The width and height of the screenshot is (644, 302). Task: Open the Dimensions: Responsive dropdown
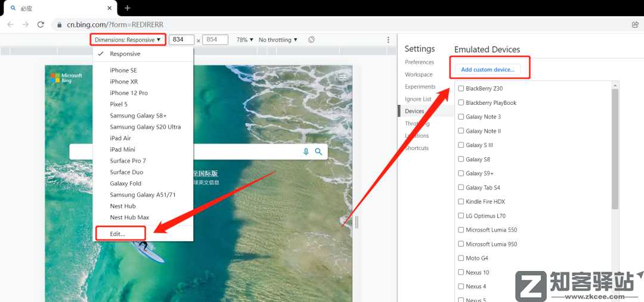(128, 40)
